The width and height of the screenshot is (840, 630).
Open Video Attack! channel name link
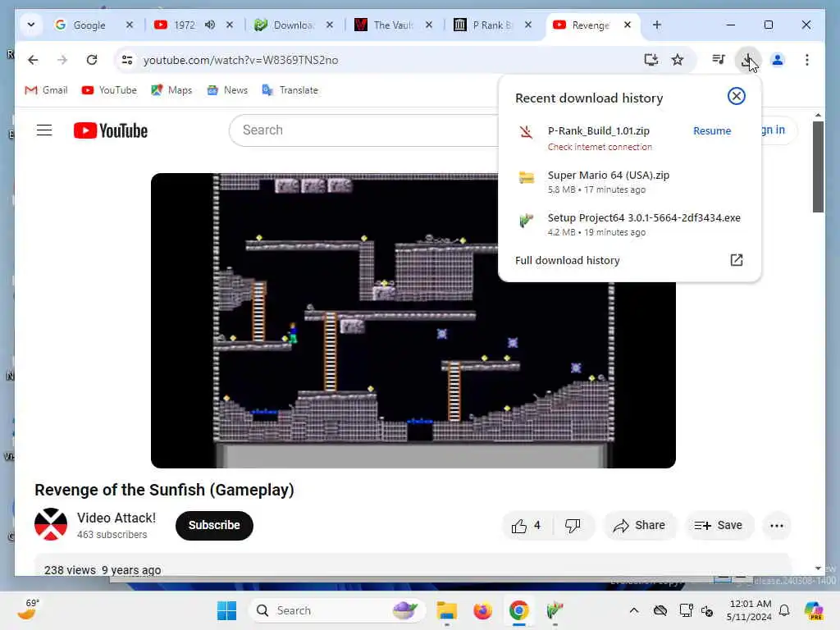coord(116,518)
